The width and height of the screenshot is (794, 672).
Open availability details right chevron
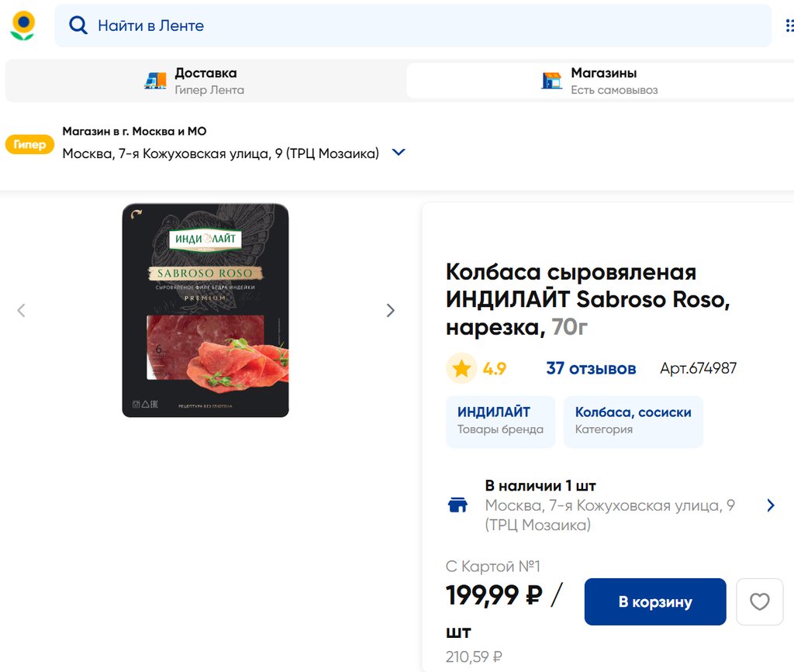(770, 505)
